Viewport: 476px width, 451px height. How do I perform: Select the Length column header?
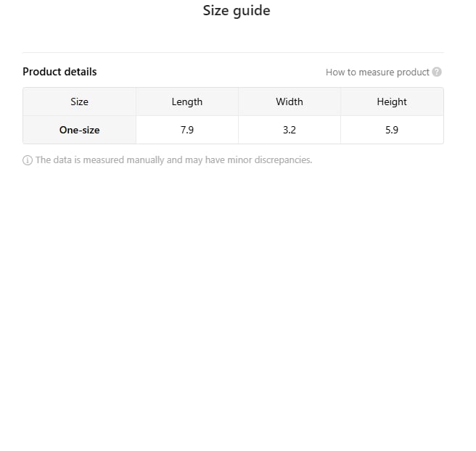[187, 102]
